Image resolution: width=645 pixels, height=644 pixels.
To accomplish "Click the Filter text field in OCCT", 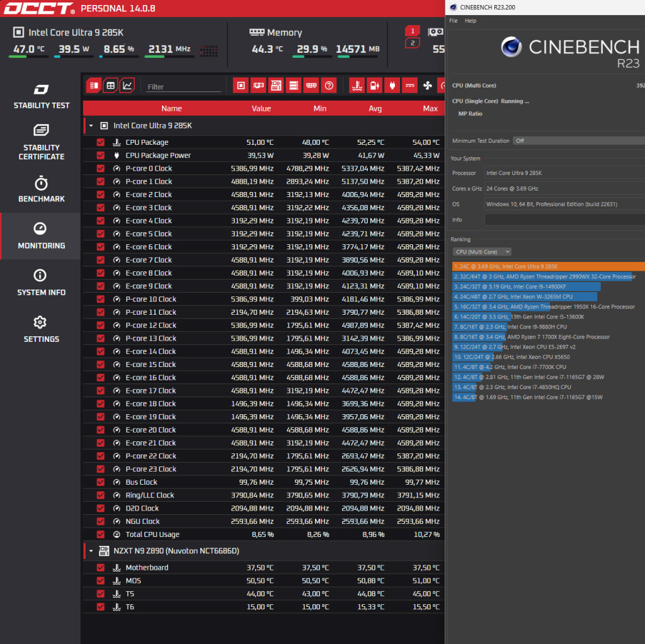I will [183, 87].
